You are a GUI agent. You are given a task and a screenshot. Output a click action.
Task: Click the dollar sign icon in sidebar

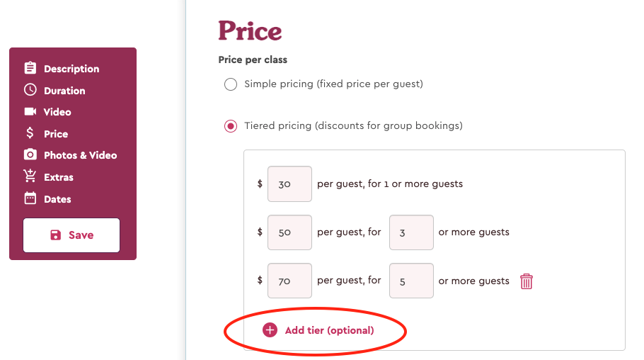pyautogui.click(x=30, y=133)
